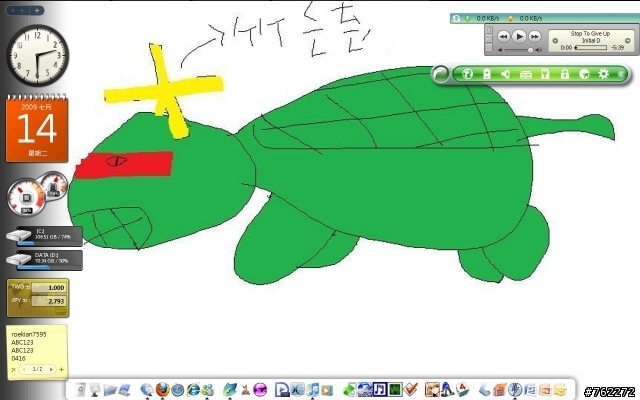Click the refresh icon in network meter bar
This screenshot has width=640, height=400.
pos(456,18)
